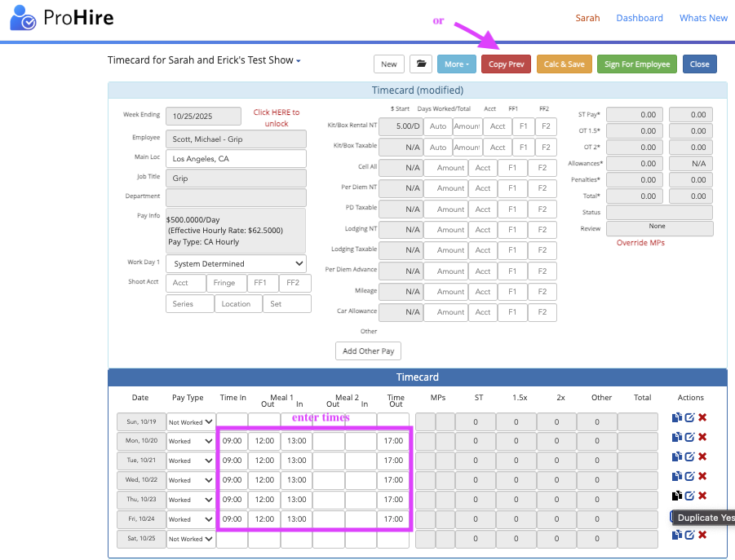Change Mon, 10/20 pay type dropdown
Viewport: 735px width, 560px height.
click(x=191, y=441)
